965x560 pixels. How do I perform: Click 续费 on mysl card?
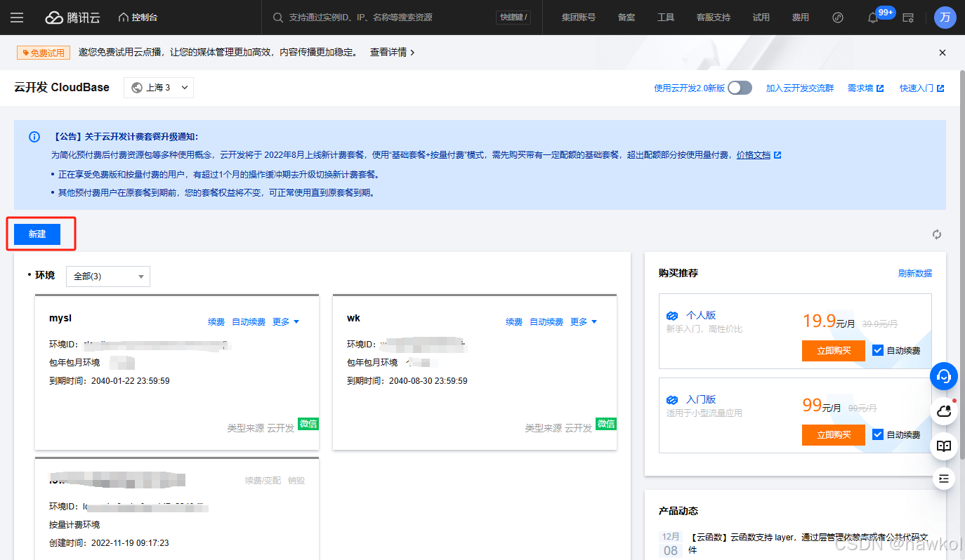pos(216,322)
